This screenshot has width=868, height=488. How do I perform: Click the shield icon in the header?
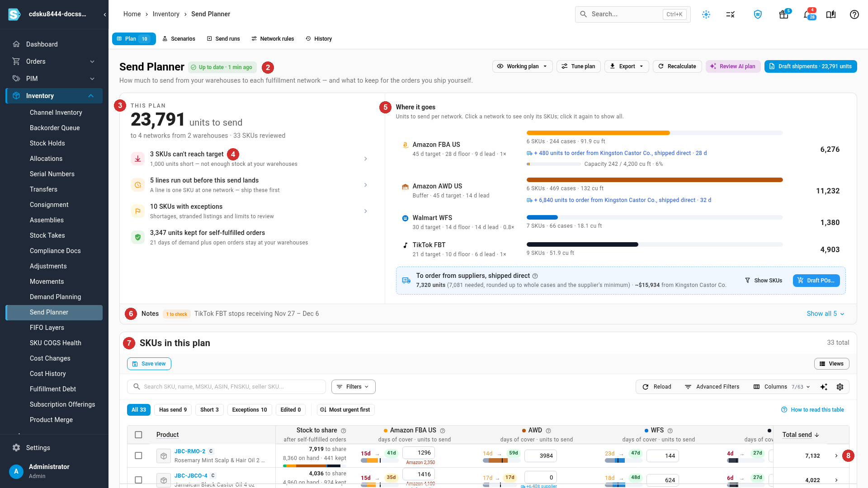pos(758,14)
